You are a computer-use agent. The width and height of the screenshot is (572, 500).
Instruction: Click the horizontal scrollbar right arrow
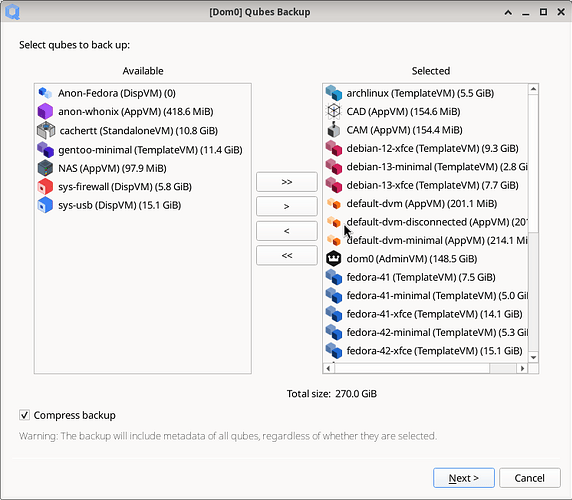pos(522,368)
